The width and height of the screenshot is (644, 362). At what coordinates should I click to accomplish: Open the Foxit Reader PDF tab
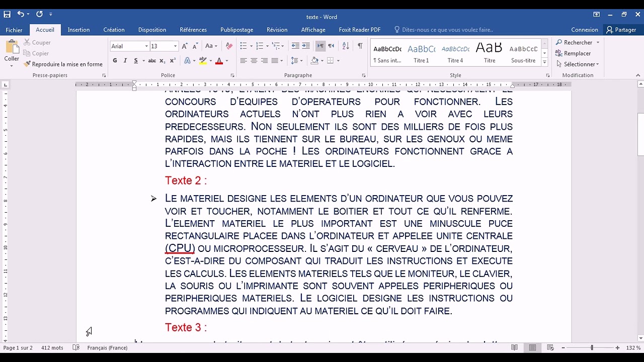click(360, 30)
